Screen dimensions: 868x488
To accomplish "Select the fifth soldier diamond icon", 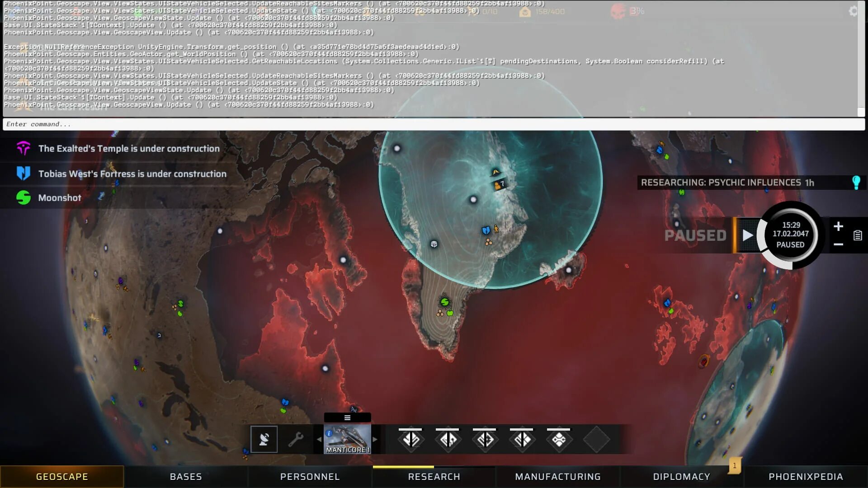I will click(559, 439).
